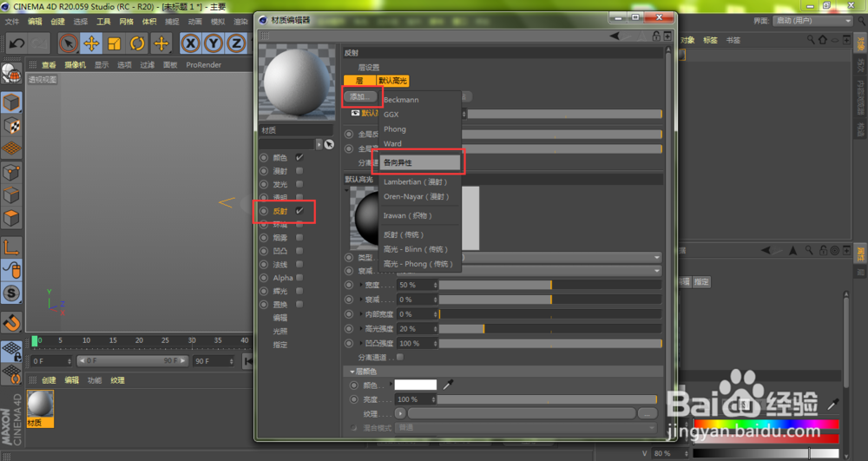Enable the 辉光 channel checkbox
Image resolution: width=868 pixels, height=461 pixels.
[299, 291]
